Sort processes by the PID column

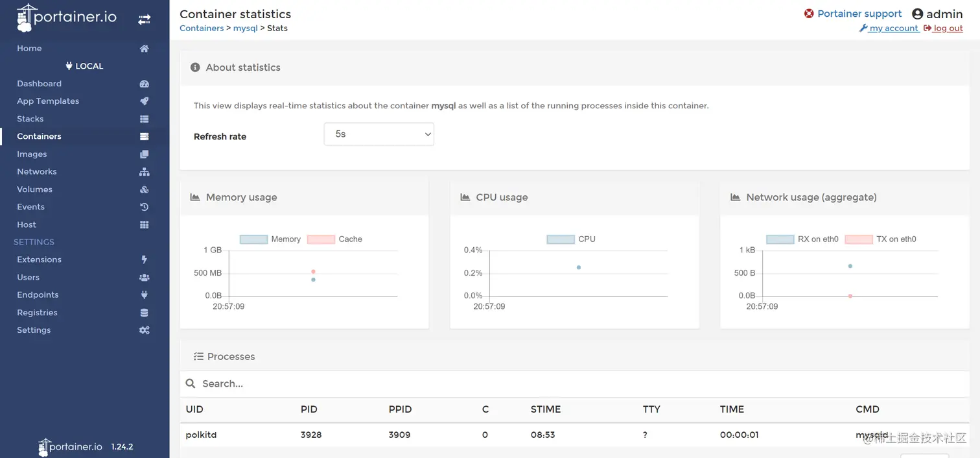click(311, 409)
